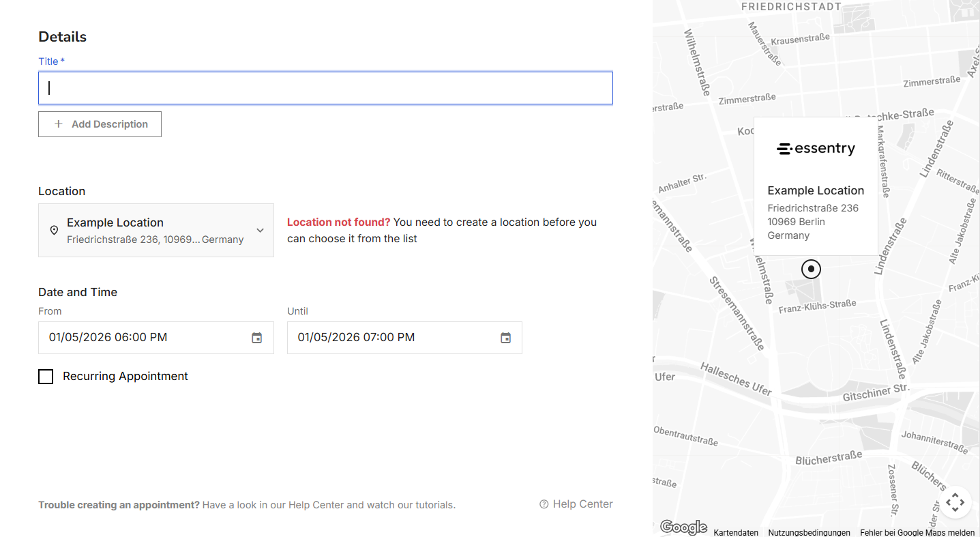Click Johanniterstraße label on map
The width and height of the screenshot is (980, 537).
click(x=934, y=442)
